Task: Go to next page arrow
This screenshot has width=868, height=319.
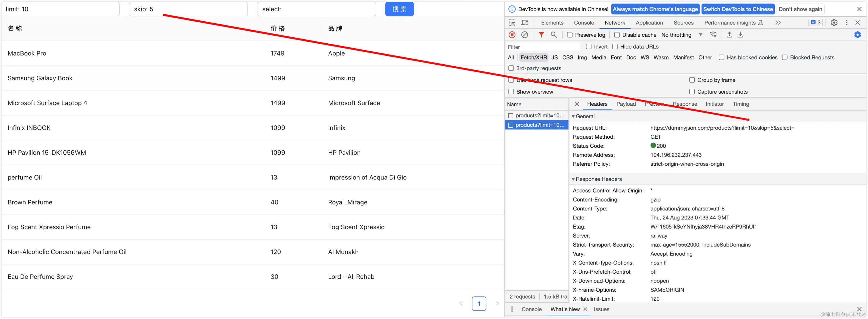Action: point(497,303)
